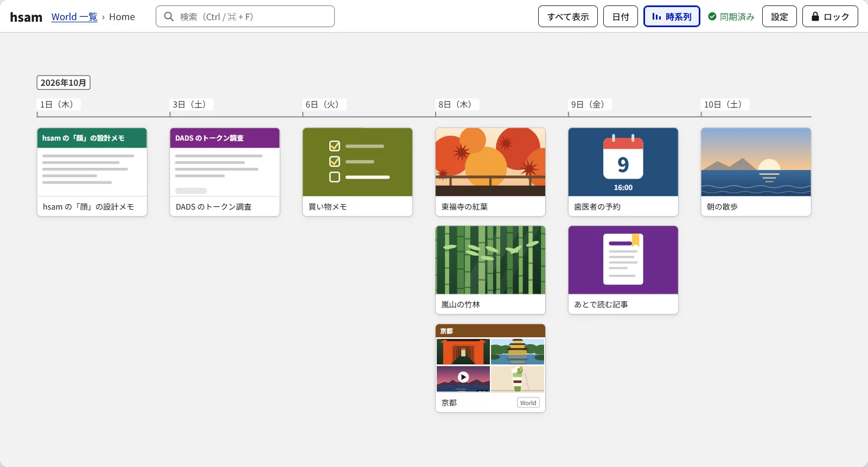Open the DADS のトークン調査 note card

click(x=225, y=172)
